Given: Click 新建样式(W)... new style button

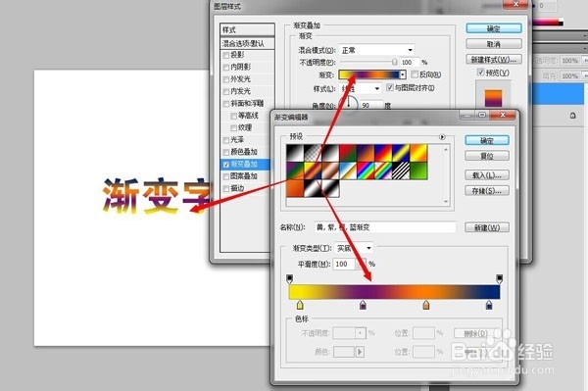Looking at the screenshot, I should click(x=494, y=59).
